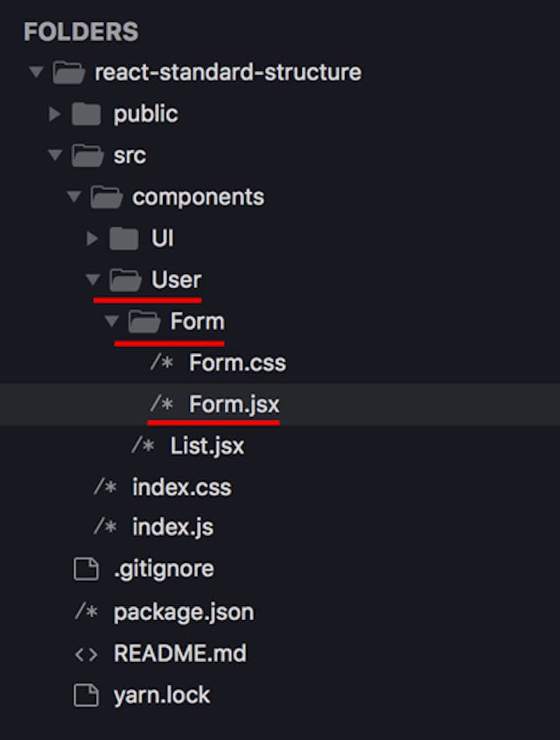This screenshot has width=560, height=740.
Task: Click the README.md code brackets icon
Action: click(x=86, y=654)
